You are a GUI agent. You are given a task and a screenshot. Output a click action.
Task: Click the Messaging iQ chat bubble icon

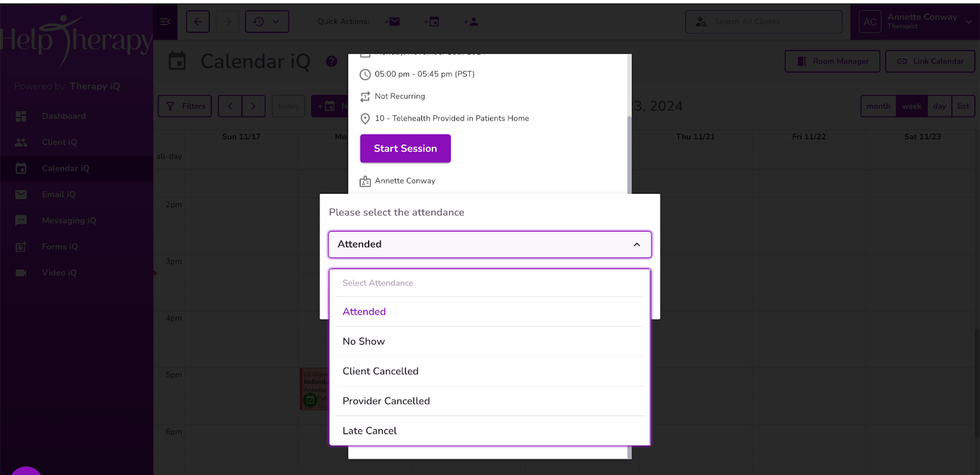(21, 221)
